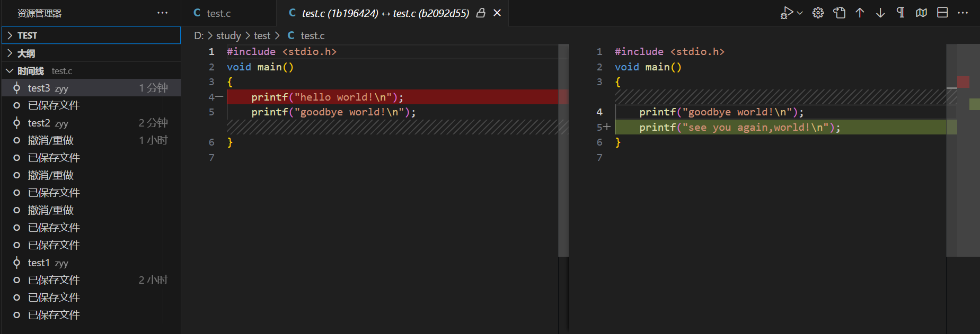Click the commit icon beside test2
Screen dimensions: 980x334
[17, 123]
